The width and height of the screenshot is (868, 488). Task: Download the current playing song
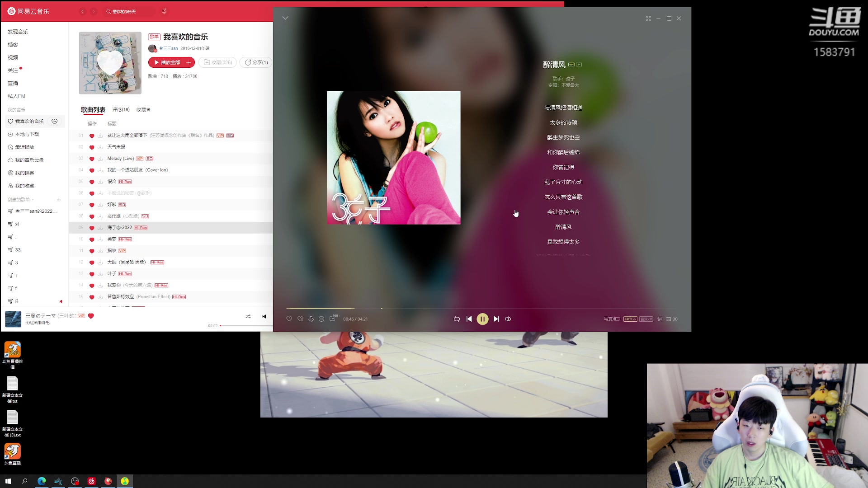311,319
